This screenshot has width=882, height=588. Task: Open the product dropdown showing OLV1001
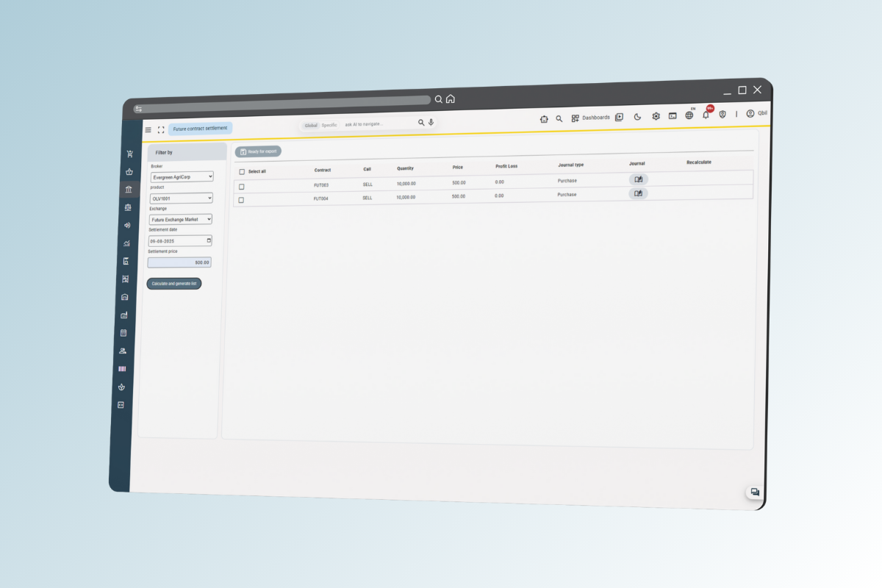(181, 198)
